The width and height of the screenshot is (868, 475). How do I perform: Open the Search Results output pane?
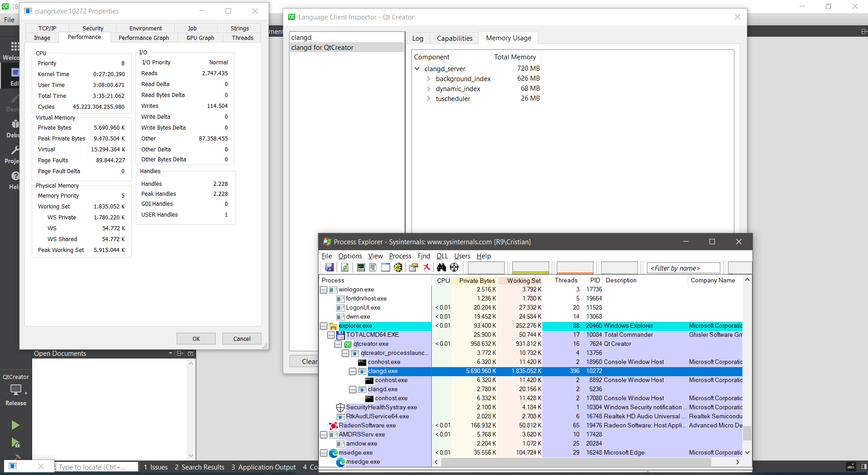pos(199,467)
